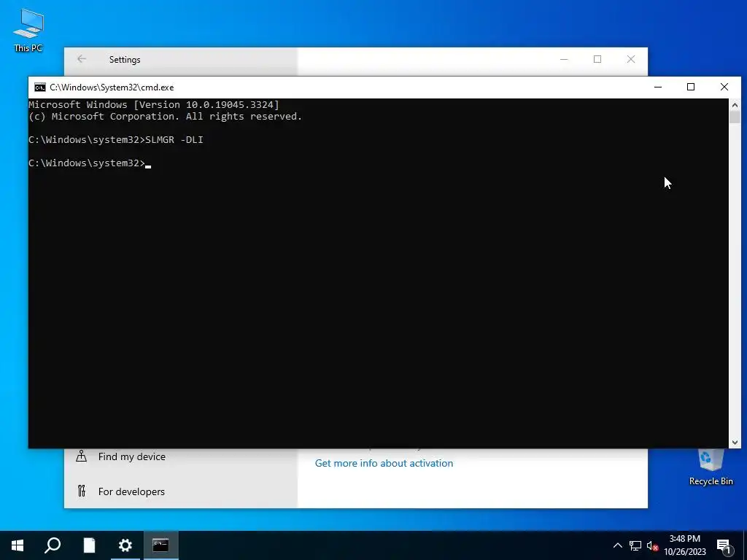This screenshot has width=747, height=560.
Task: Click the cmd.exe title path text
Action: 112,87
